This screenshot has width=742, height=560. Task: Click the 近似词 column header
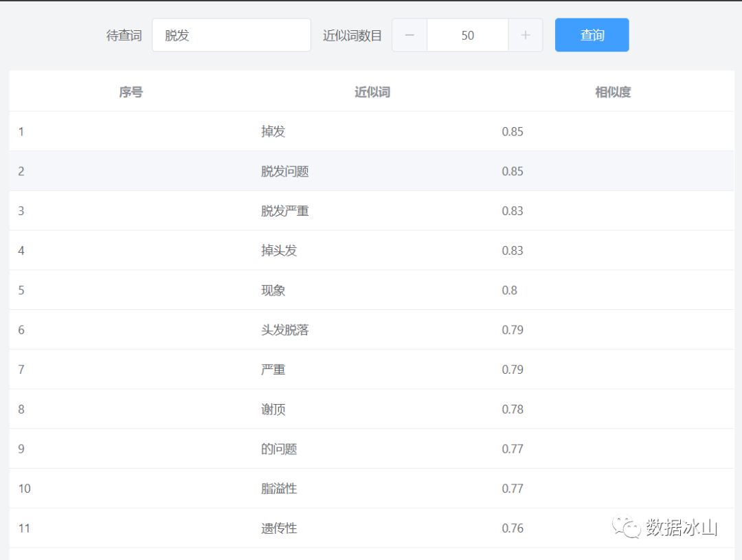pos(371,91)
